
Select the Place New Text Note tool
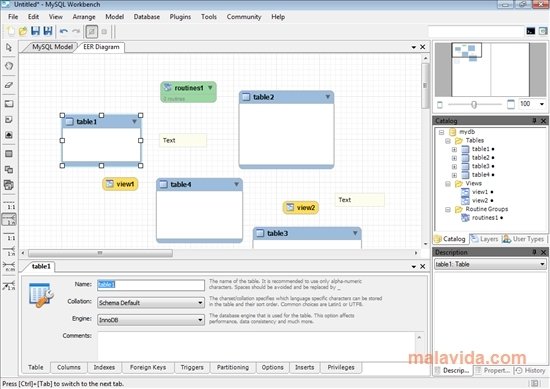click(x=9, y=120)
